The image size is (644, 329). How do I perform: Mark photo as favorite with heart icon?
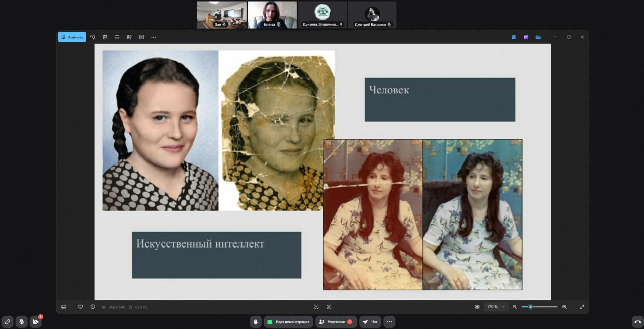(80, 307)
